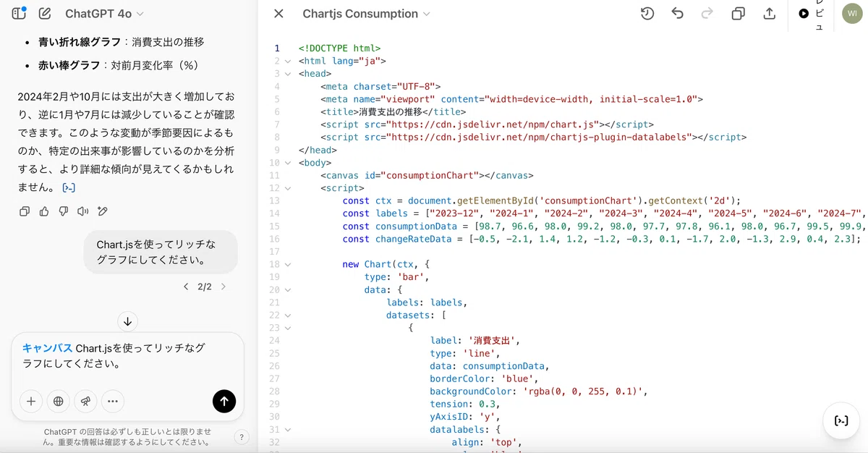This screenshot has height=453, width=868.
Task: Read the response aloud
Action: point(83,211)
